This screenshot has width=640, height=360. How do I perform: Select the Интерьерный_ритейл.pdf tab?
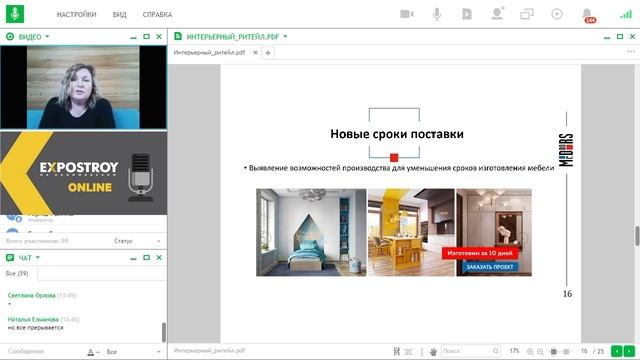pyautogui.click(x=209, y=53)
